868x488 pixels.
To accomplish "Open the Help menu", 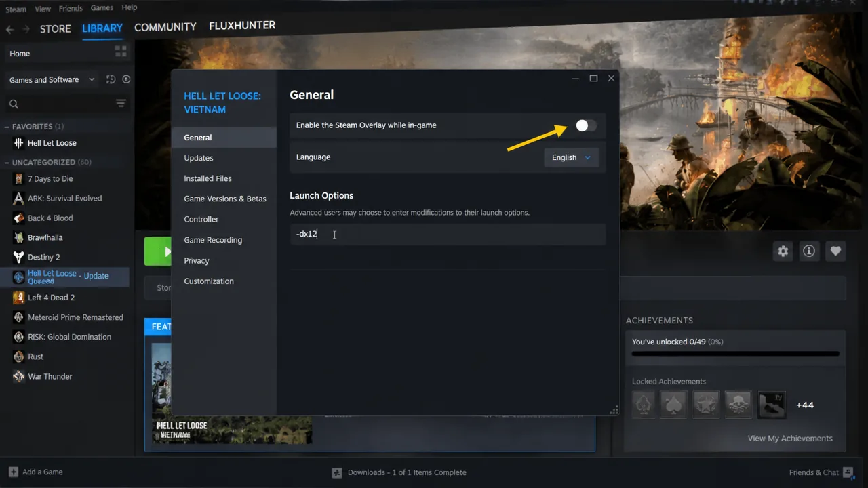I will coord(129,8).
